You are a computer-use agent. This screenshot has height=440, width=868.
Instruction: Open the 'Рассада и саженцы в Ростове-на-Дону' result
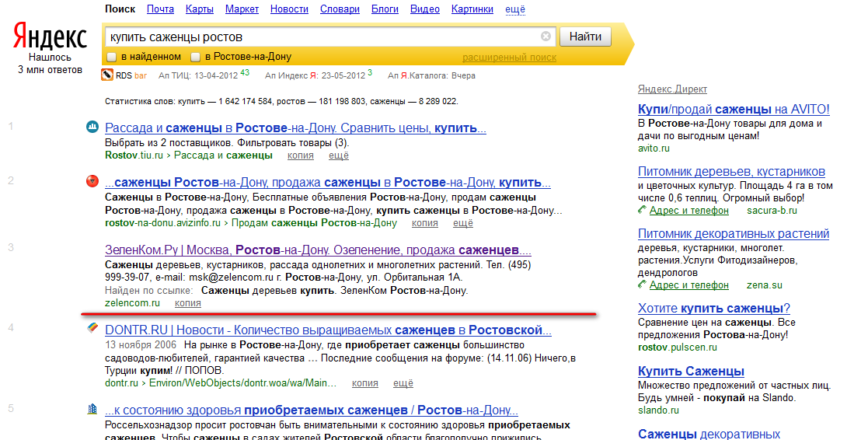[x=295, y=127]
